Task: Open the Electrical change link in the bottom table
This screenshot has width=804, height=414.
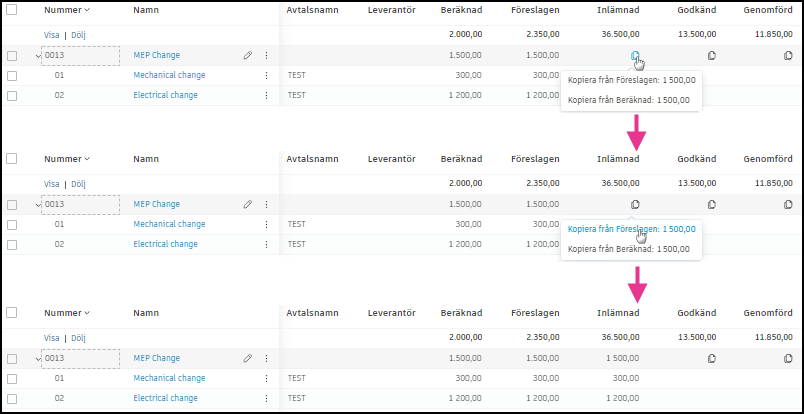Action: 165,398
